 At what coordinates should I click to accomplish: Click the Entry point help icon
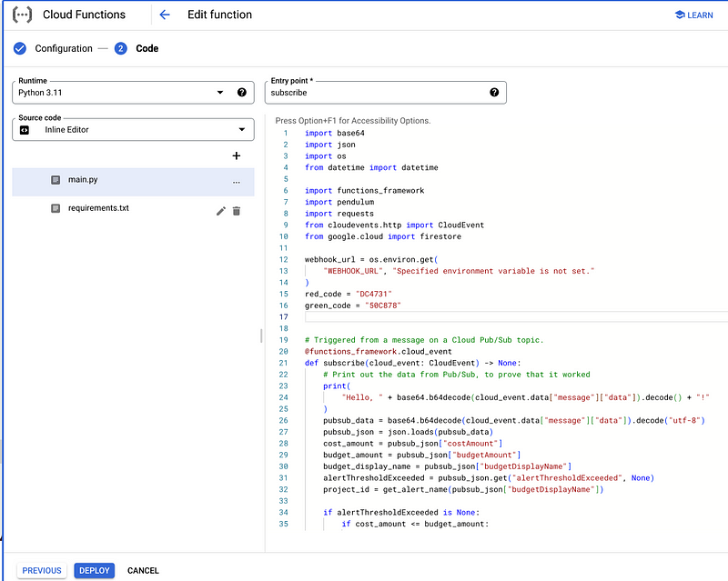[x=494, y=93]
